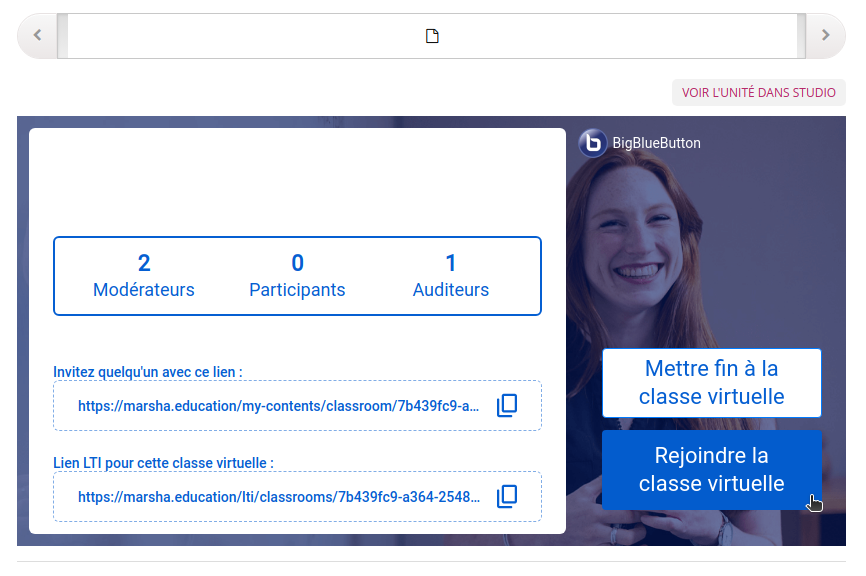Click the BigBlueButton "b" logo icon
Screen dimensions: 866x576
(x=593, y=143)
